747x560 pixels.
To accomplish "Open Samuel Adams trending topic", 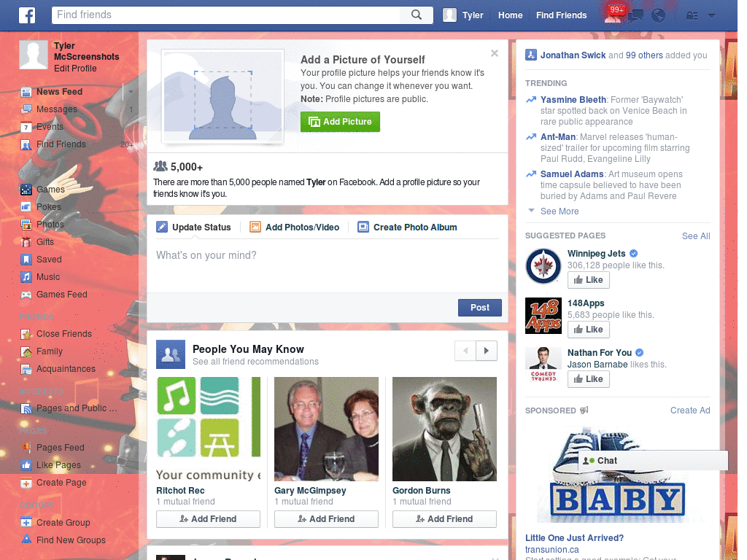I will click(x=572, y=174).
